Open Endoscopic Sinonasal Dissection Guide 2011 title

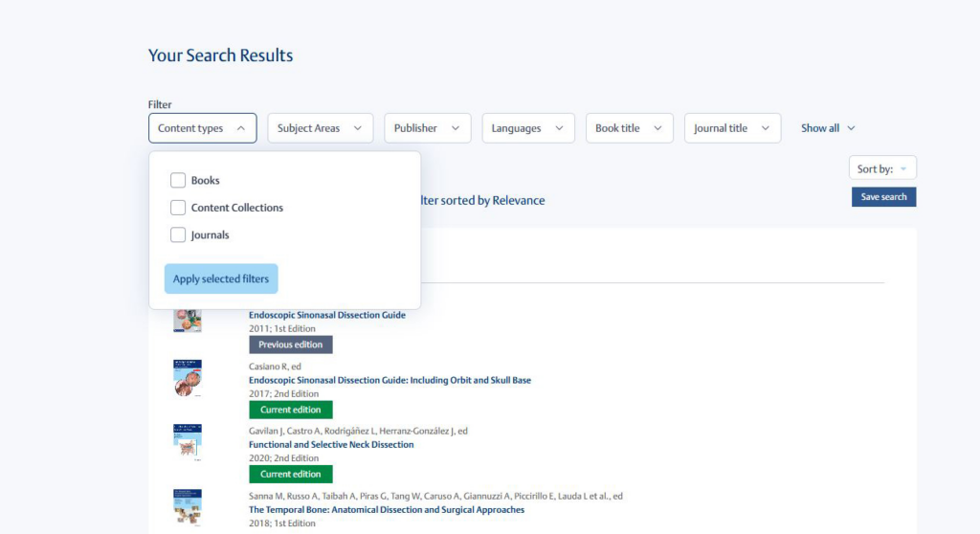point(327,315)
